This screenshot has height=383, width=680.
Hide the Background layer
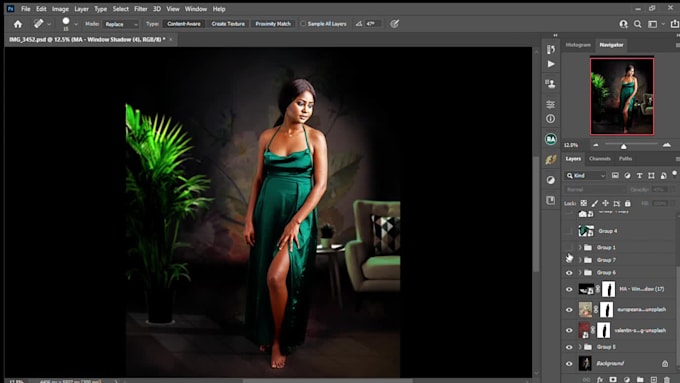569,363
